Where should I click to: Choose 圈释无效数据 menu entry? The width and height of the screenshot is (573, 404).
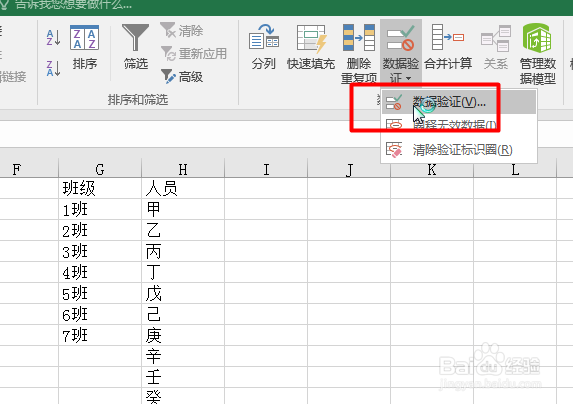[459, 125]
